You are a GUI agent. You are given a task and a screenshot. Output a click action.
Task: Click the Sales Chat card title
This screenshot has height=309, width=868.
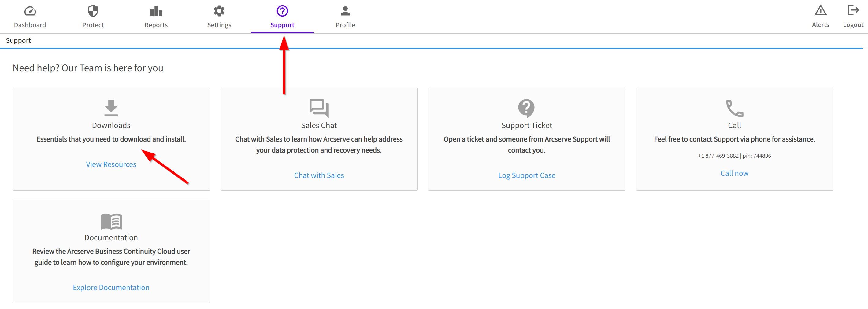tap(319, 125)
